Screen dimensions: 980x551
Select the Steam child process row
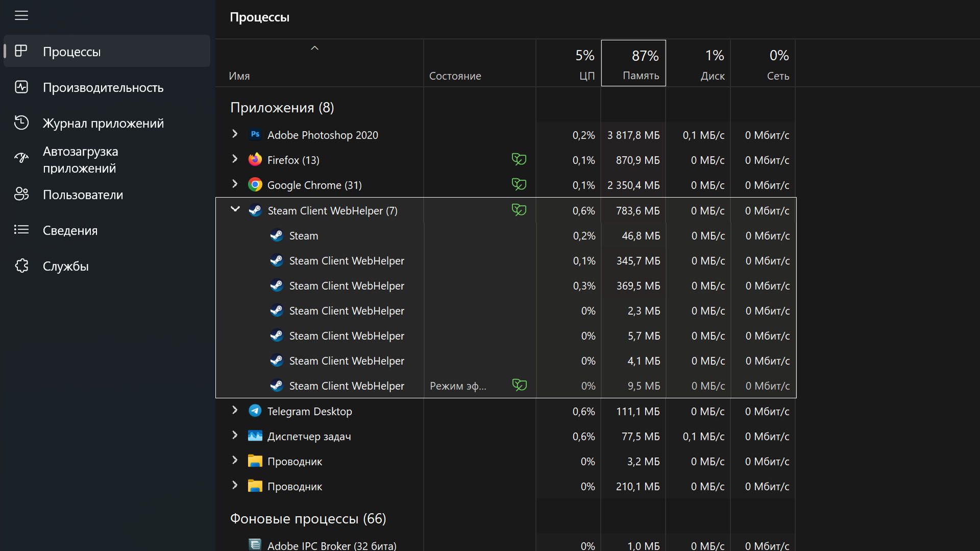(x=304, y=236)
